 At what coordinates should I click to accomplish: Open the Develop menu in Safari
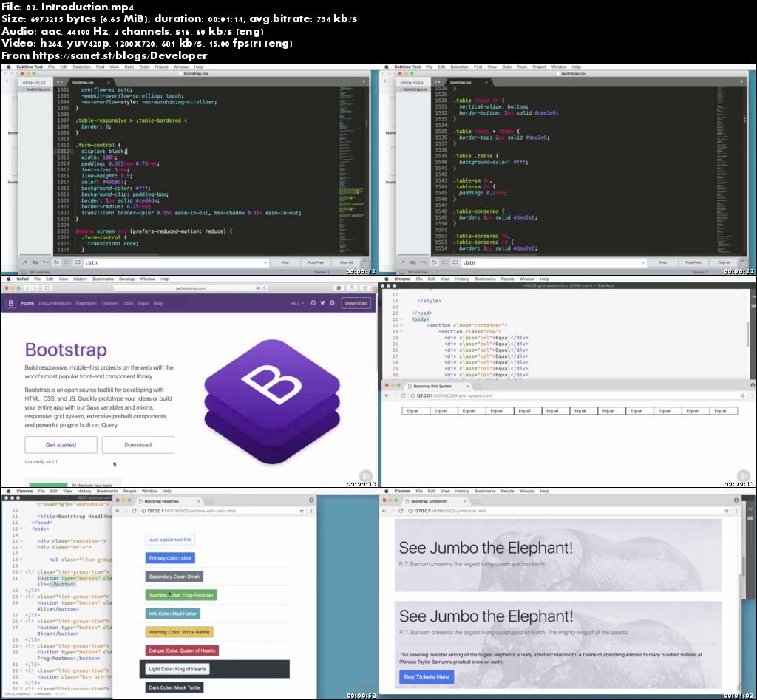(126, 279)
